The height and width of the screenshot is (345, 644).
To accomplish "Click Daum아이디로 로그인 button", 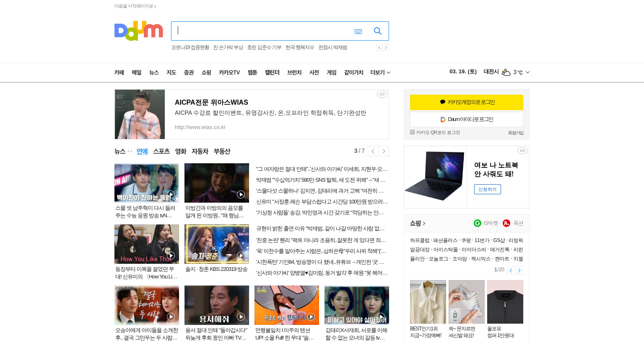I will [x=467, y=119].
